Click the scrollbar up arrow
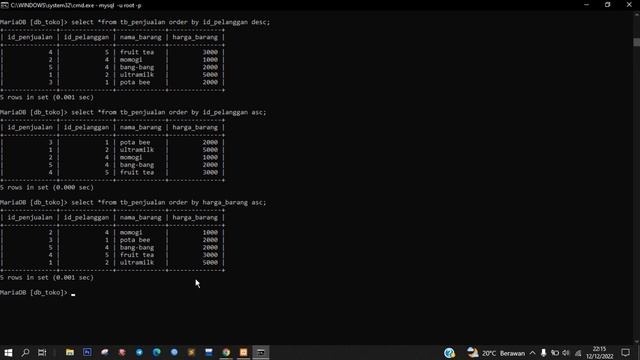Viewport: 640px width, 360px height. tap(636, 15)
